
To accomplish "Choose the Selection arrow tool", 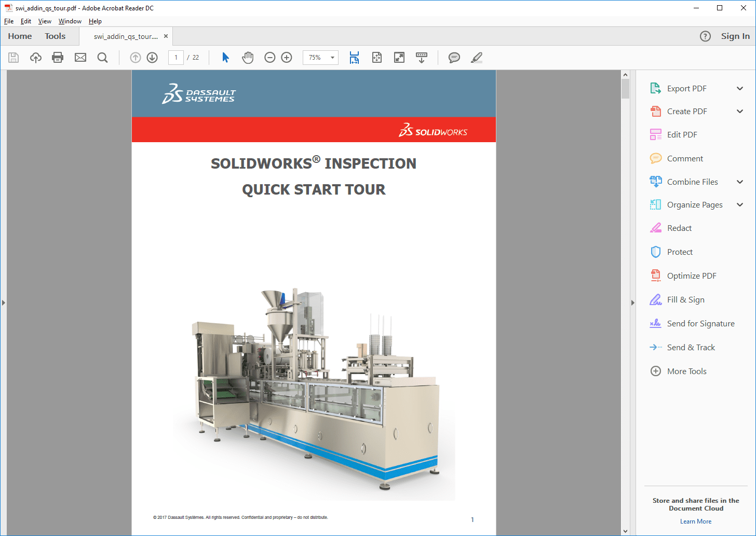I will coord(225,58).
